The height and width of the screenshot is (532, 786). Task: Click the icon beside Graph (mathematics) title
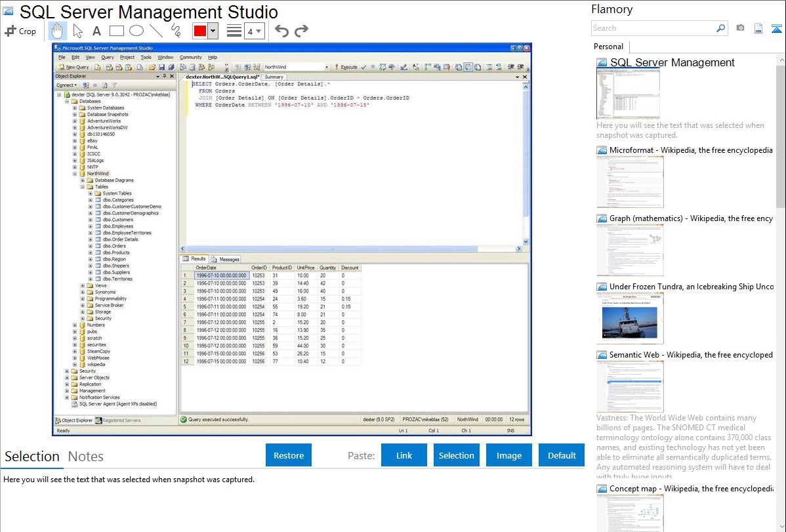[602, 218]
